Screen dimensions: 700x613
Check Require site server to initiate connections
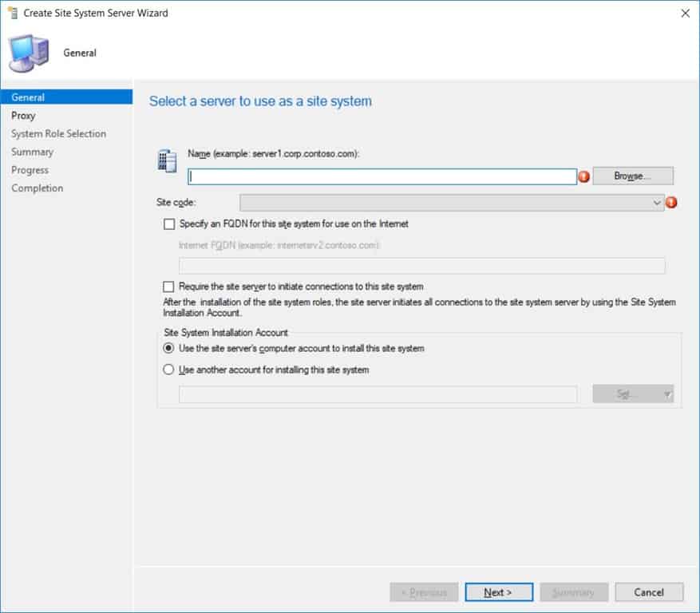168,286
